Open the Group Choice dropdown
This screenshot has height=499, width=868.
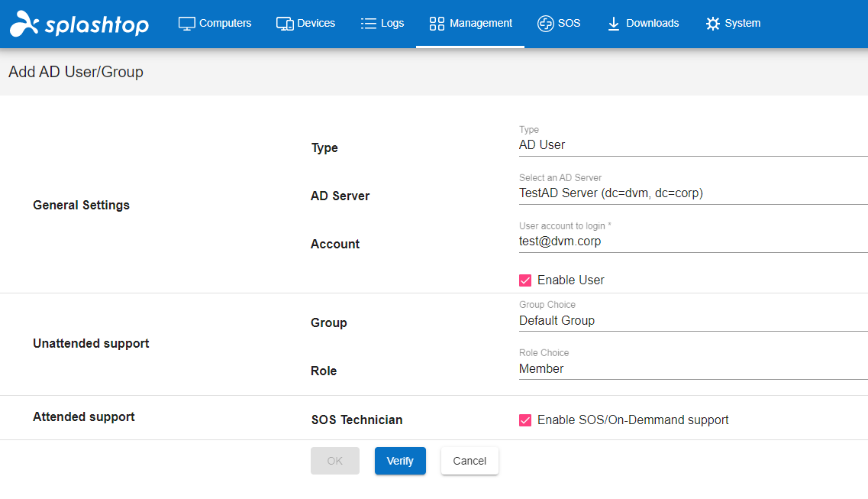point(693,321)
